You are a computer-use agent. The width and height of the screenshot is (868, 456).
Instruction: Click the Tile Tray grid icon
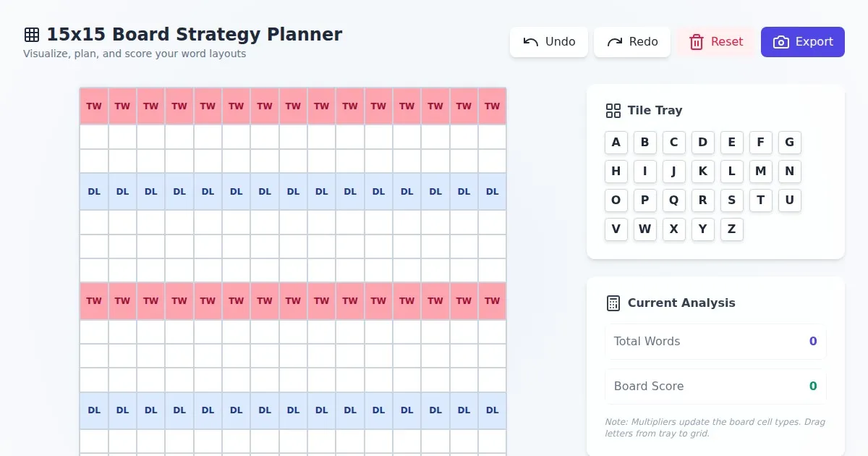click(613, 111)
